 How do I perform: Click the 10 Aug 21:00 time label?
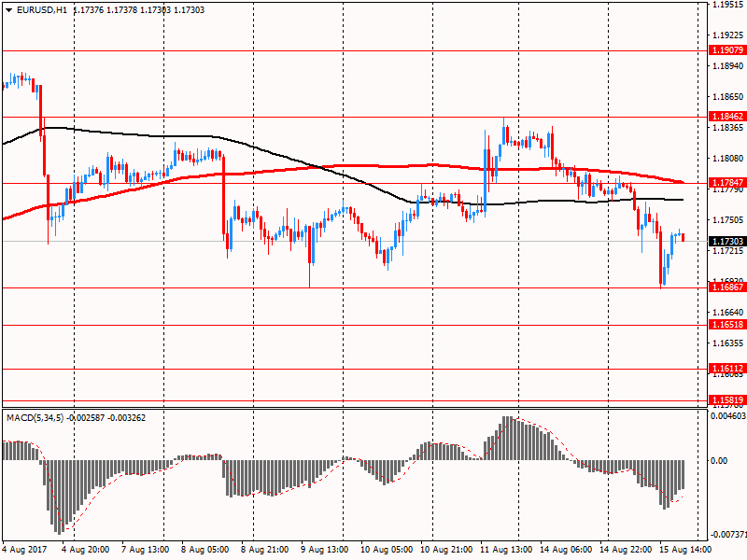tap(446, 550)
